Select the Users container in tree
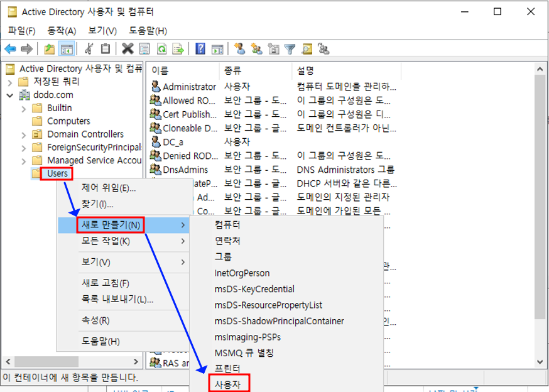Screen dimensions: 549x392 (x=57, y=174)
